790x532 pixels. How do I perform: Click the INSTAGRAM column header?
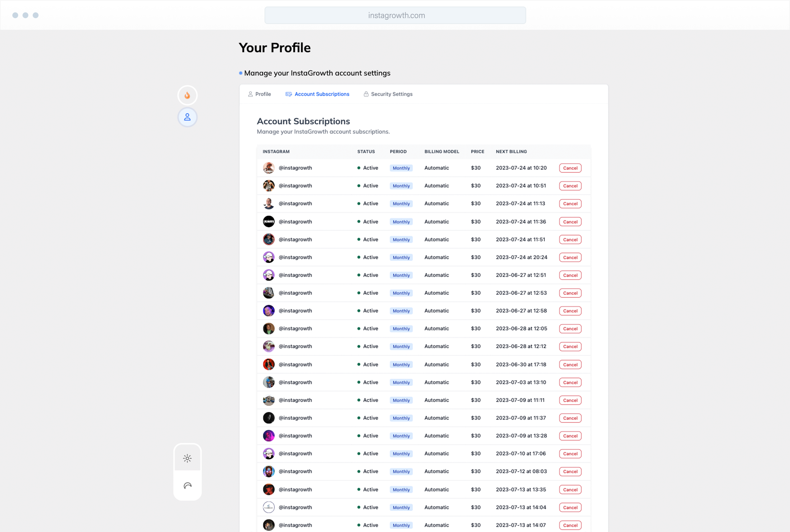click(x=276, y=152)
